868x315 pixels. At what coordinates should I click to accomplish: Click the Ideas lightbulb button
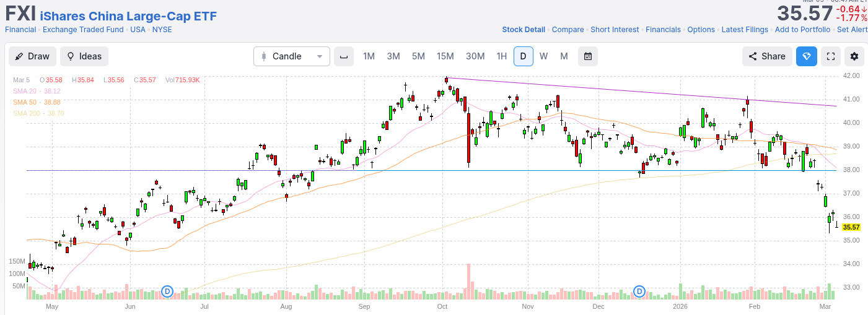click(84, 56)
